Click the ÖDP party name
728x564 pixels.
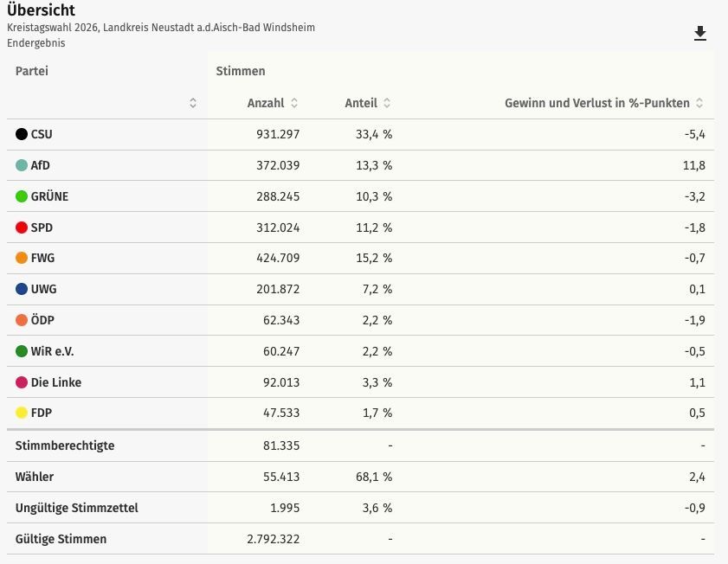42,320
